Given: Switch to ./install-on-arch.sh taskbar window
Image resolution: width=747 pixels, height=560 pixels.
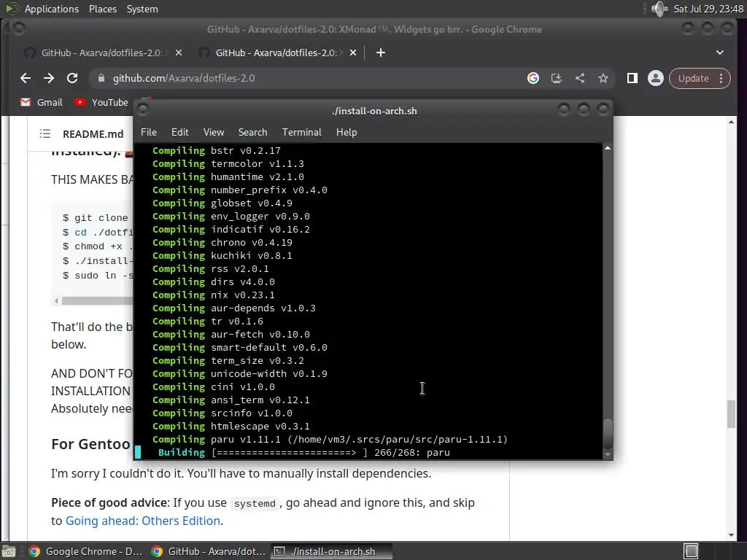Looking at the screenshot, I should (332, 551).
